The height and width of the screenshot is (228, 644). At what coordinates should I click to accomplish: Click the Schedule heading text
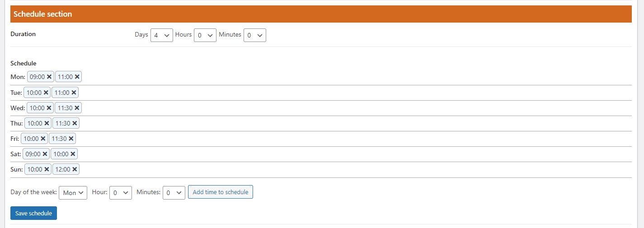coord(24,63)
